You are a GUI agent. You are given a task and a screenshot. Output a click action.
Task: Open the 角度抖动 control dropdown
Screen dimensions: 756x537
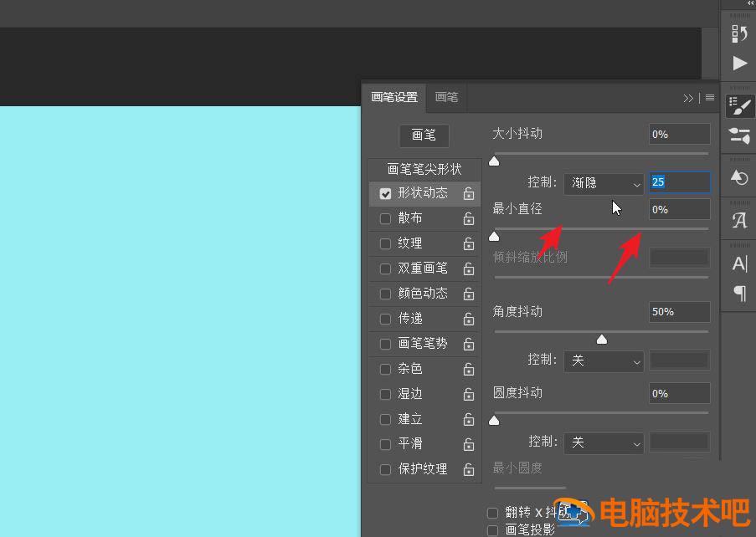click(x=603, y=361)
